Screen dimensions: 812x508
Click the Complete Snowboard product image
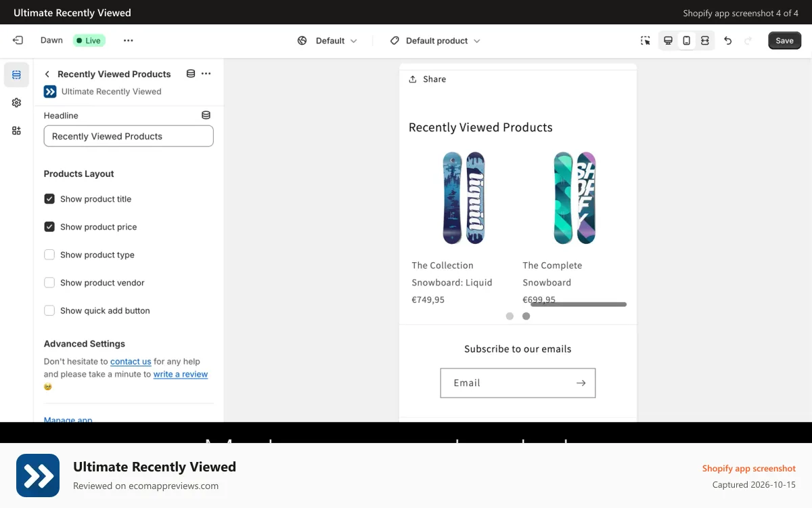pyautogui.click(x=574, y=198)
